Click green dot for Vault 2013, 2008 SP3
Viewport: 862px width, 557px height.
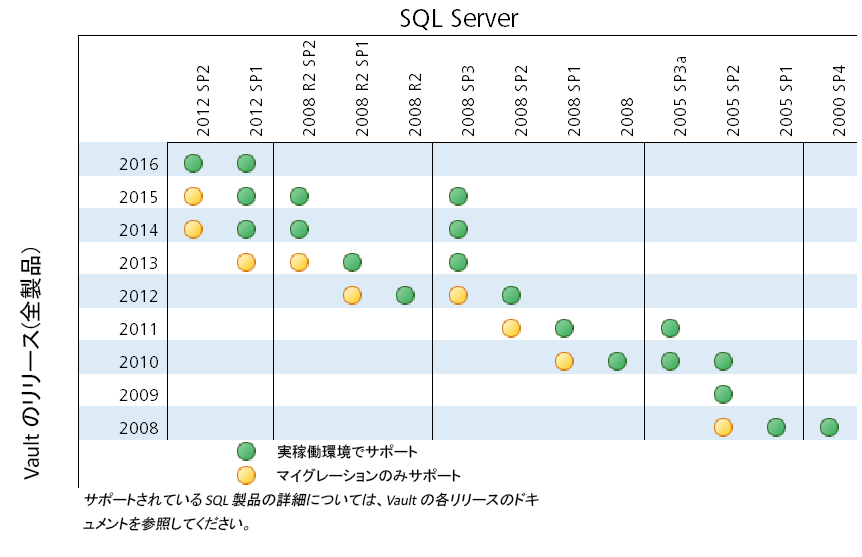458,262
